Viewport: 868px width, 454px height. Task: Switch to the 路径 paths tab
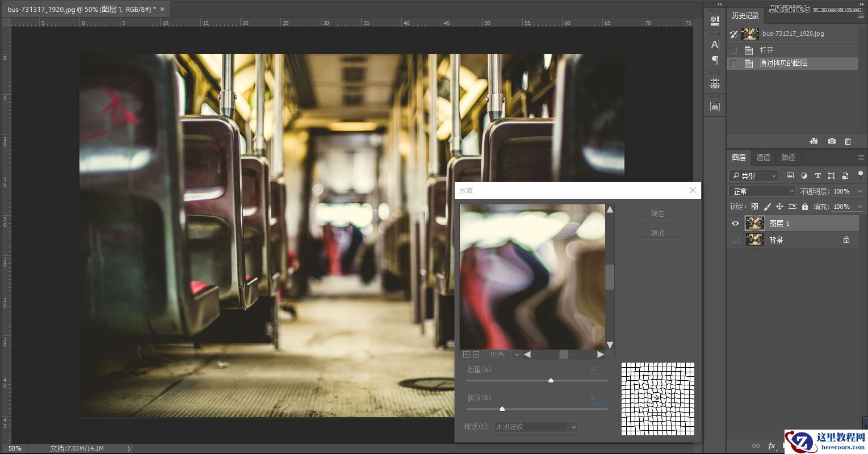(788, 158)
